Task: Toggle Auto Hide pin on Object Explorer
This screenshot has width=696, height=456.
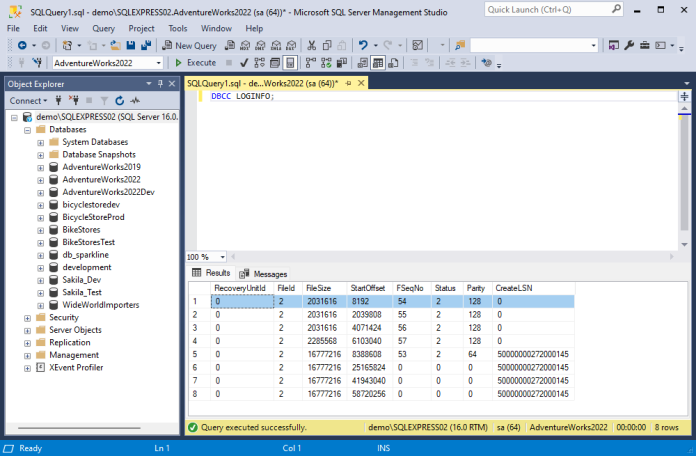Action: click(160, 83)
